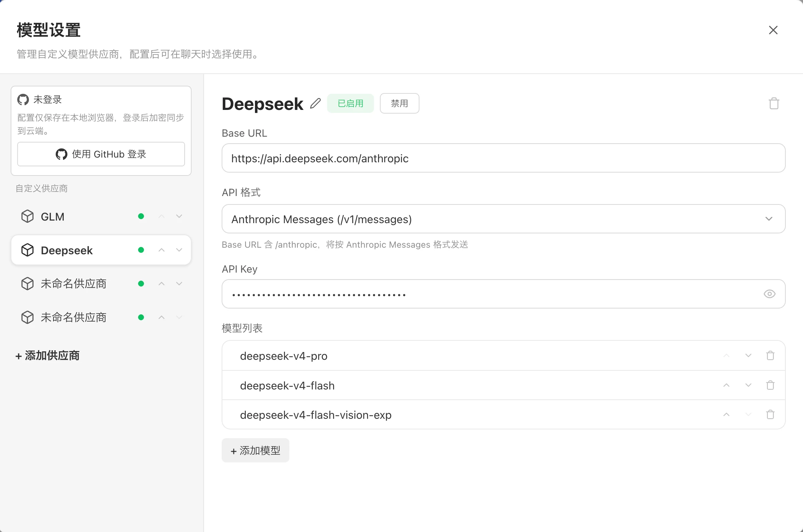803x532 pixels.
Task: Click the deepseek-v4-flash-vision-exp model name
Action: [316, 415]
